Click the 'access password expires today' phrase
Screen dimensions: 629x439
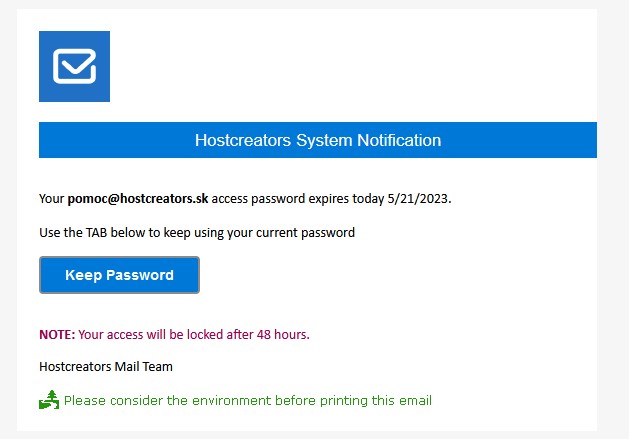click(x=303, y=199)
